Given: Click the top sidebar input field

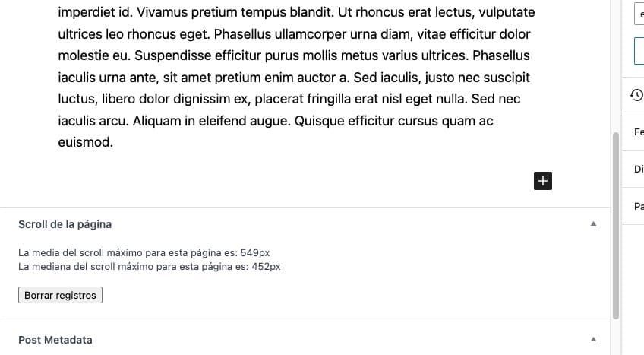Looking at the screenshot, I should tap(639, 14).
